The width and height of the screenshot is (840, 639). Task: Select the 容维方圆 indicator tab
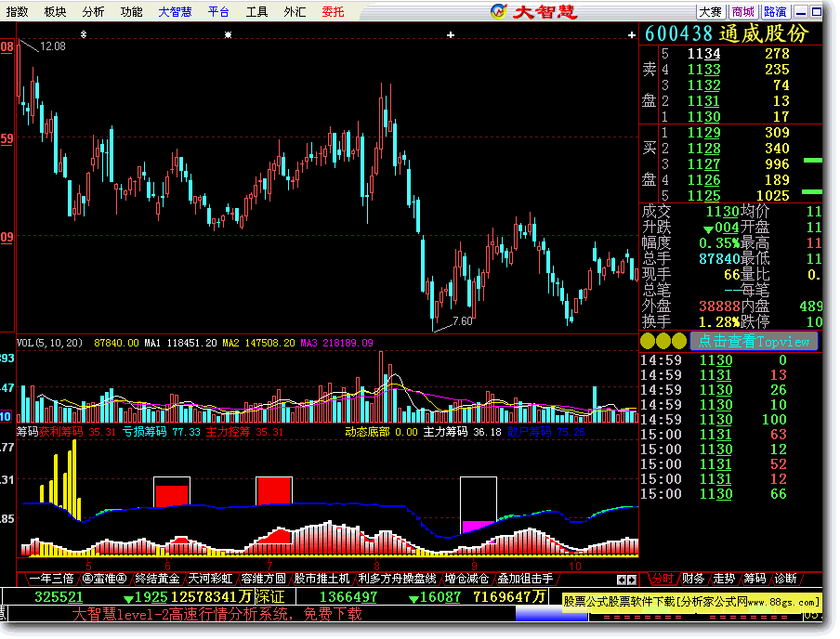pyautogui.click(x=263, y=579)
